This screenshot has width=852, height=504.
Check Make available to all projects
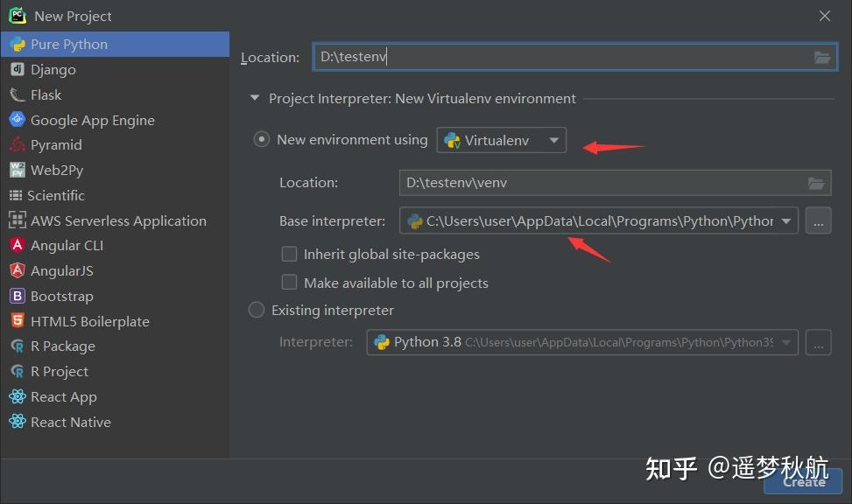[x=289, y=282]
